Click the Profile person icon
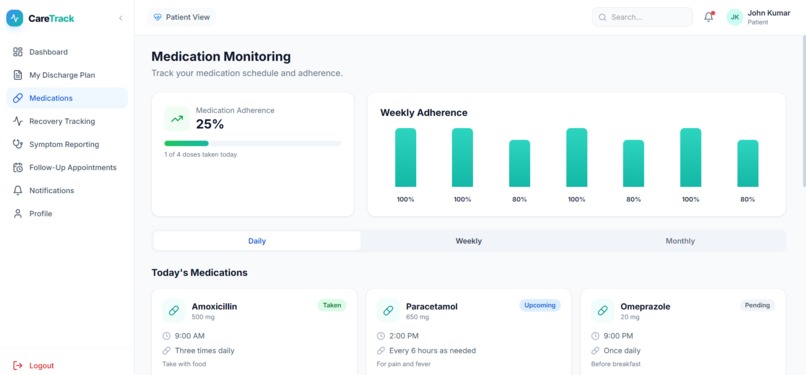 tap(18, 214)
